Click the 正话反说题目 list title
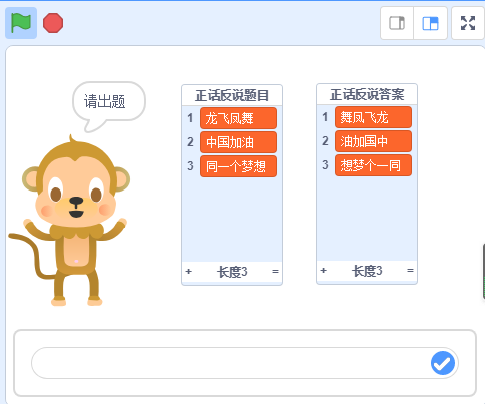The image size is (485, 404). click(x=232, y=95)
